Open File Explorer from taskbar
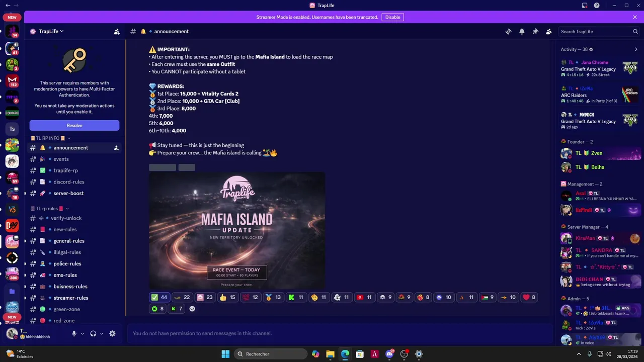The width and height of the screenshot is (644, 362). point(330,354)
